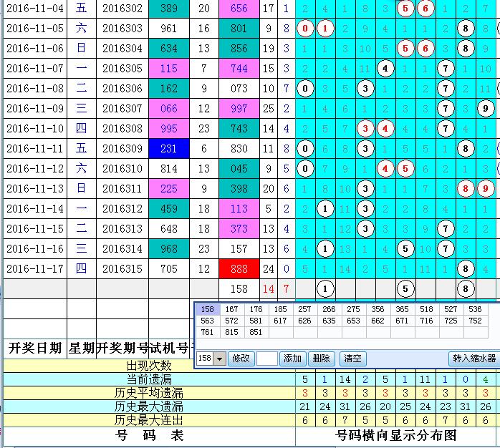Open the 158 number dropdown
This screenshot has height=448, width=500.
click(x=219, y=359)
